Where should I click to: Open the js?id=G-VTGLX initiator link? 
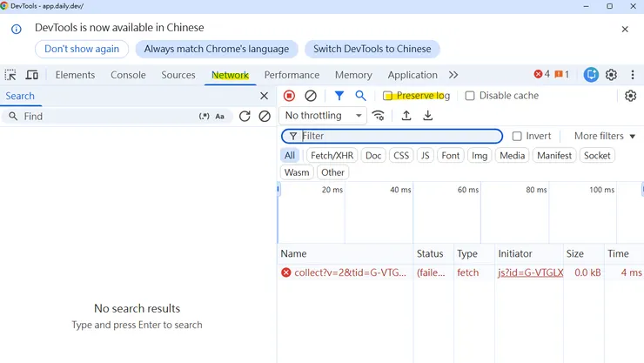[x=530, y=272]
